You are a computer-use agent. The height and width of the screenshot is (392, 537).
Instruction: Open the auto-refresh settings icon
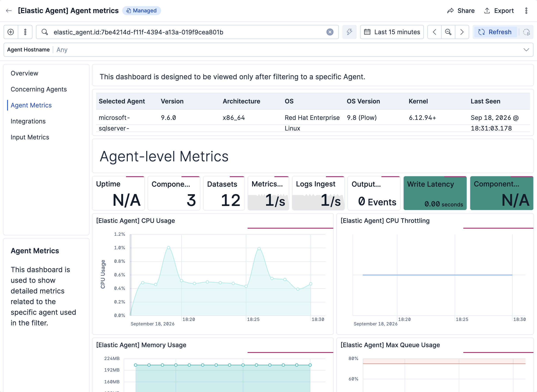click(526, 32)
